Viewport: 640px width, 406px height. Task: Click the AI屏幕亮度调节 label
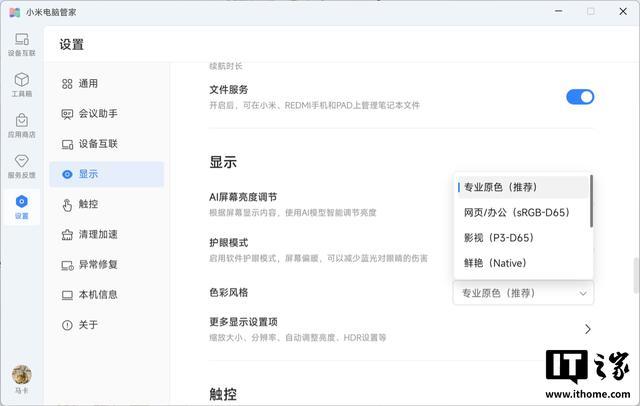[243, 197]
